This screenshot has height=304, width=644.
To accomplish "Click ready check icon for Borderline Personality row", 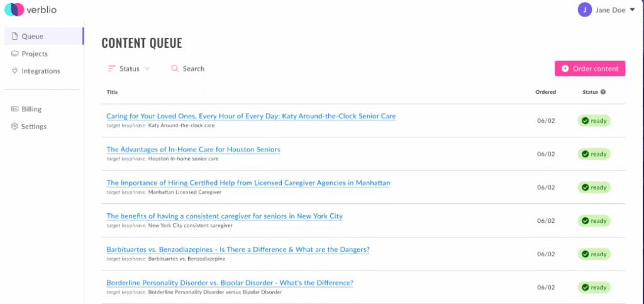I will pos(586,287).
